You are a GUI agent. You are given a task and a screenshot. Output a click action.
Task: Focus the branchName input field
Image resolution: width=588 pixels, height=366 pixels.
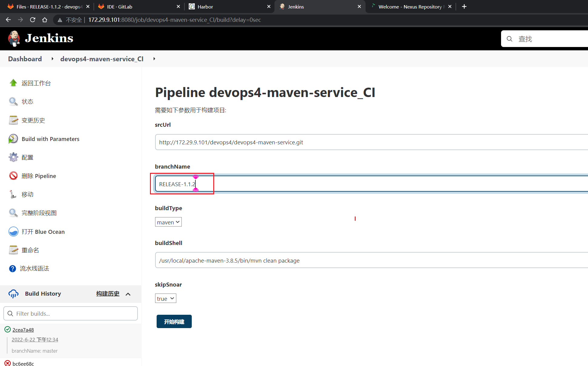[371, 184]
